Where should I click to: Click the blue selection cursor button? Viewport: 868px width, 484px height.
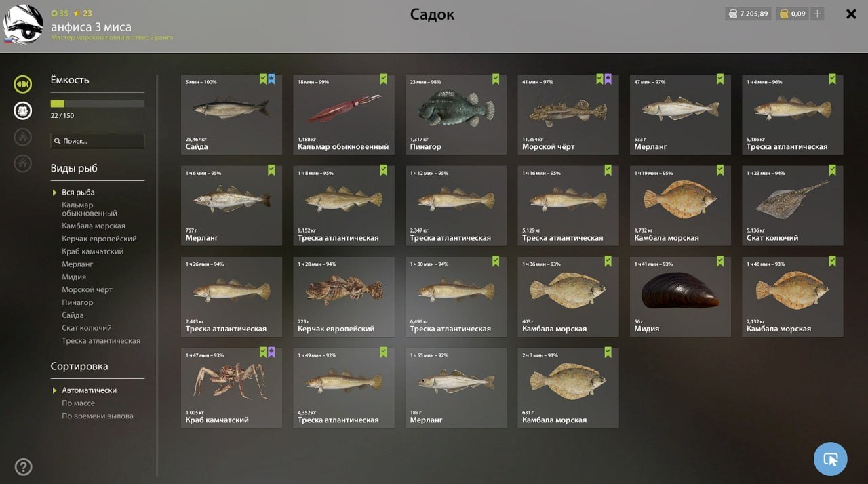pyautogui.click(x=830, y=459)
